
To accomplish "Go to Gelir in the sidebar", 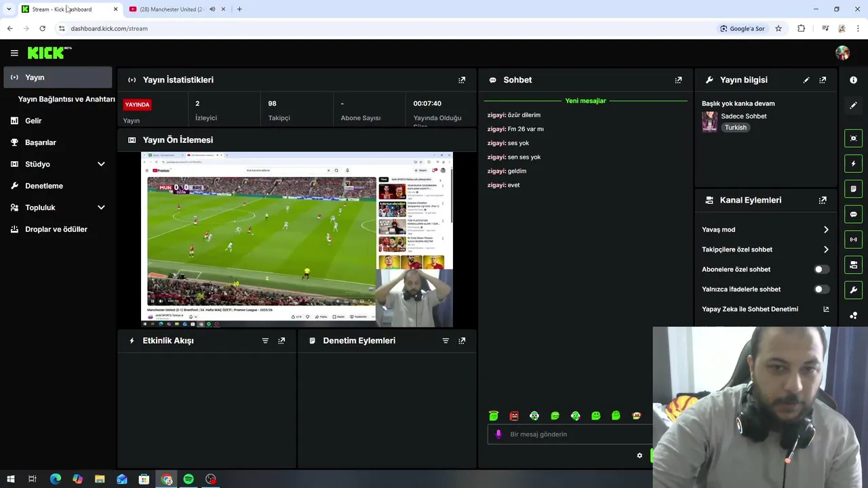I will coord(58,121).
